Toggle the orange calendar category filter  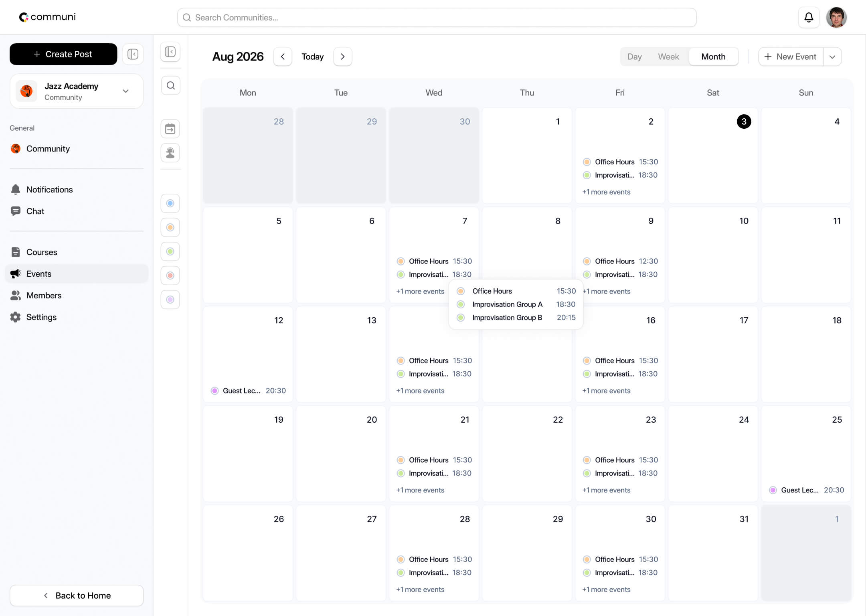170,227
